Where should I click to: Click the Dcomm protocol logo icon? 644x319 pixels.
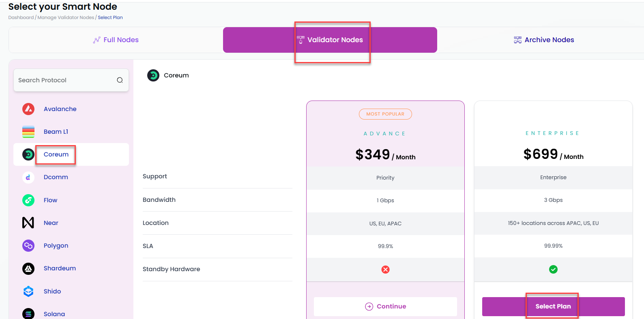(x=28, y=178)
